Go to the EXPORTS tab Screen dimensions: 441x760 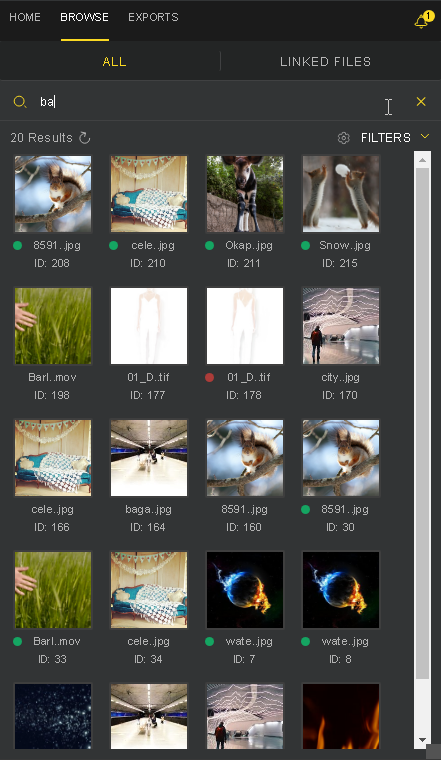[x=153, y=17]
